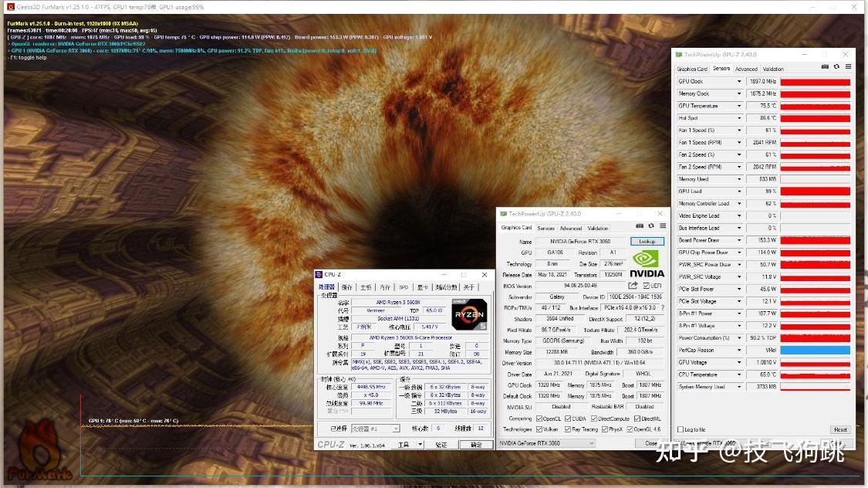Click the refresh icon in GPU-Z Sensors window
Image resolution: width=868 pixels, height=488 pixels.
836,66
